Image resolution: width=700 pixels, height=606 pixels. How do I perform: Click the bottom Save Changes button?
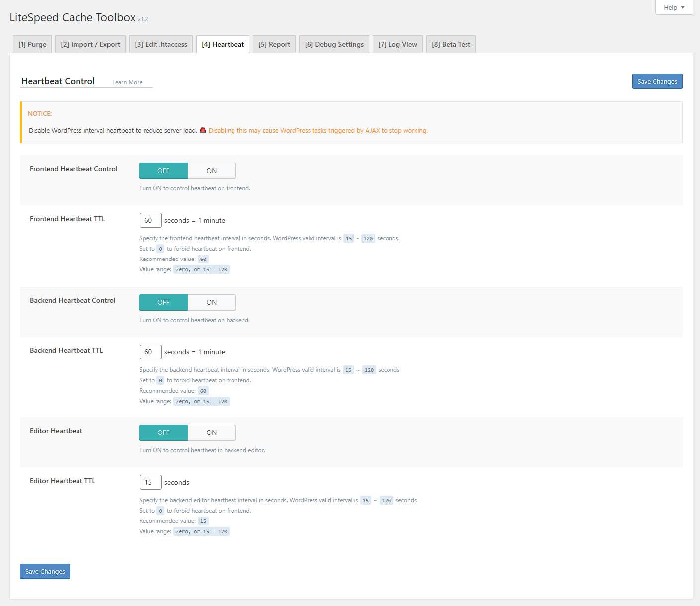point(45,571)
